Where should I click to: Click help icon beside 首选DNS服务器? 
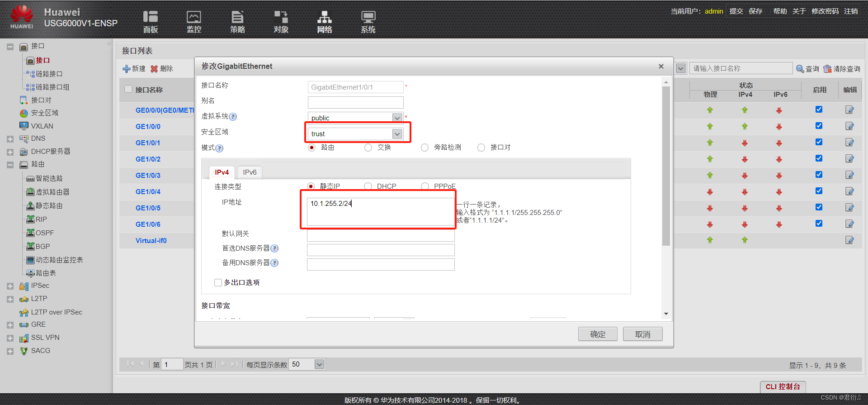pyautogui.click(x=274, y=248)
